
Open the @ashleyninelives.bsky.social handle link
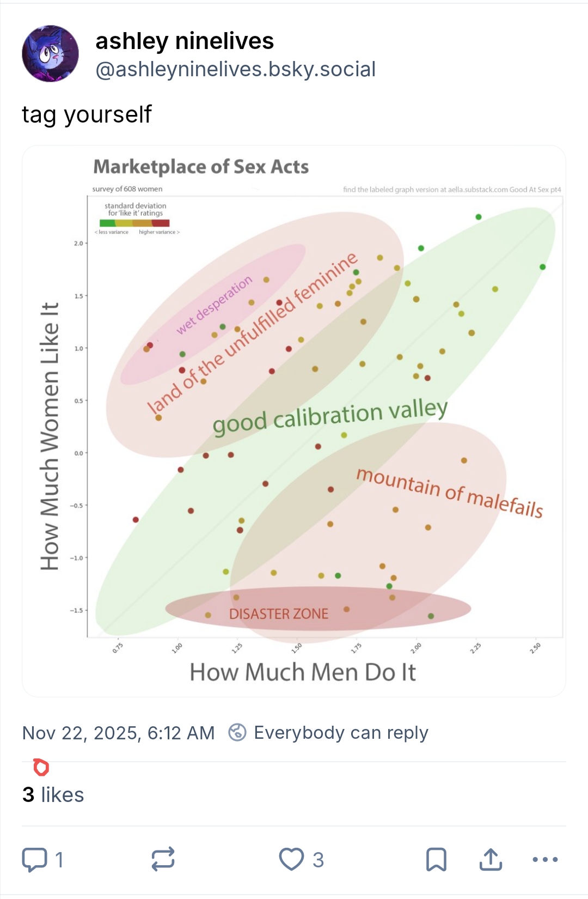pyautogui.click(x=235, y=69)
